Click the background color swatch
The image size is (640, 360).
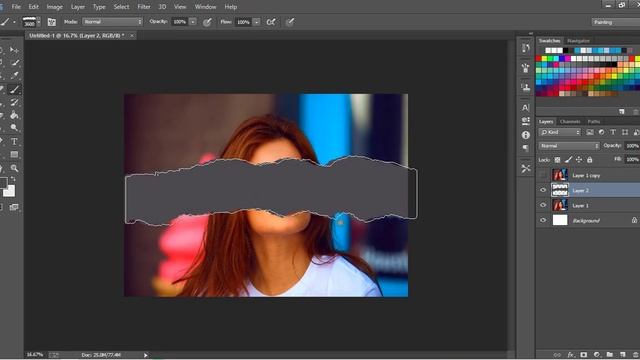click(x=10, y=191)
